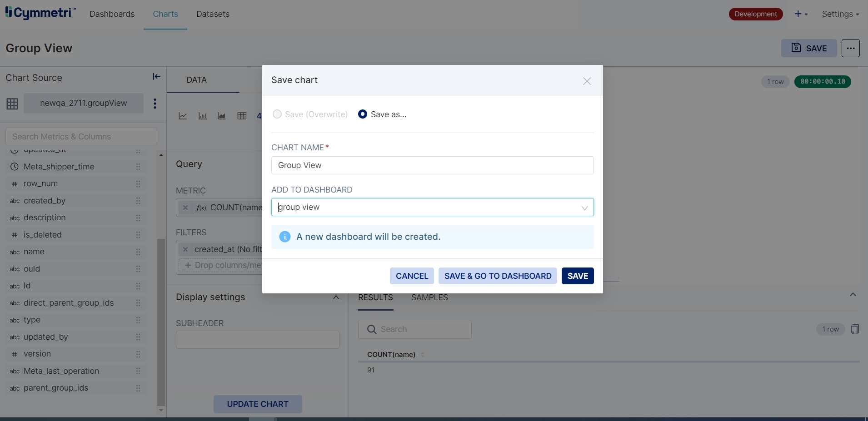Click the Chart Name input field

tap(432, 165)
